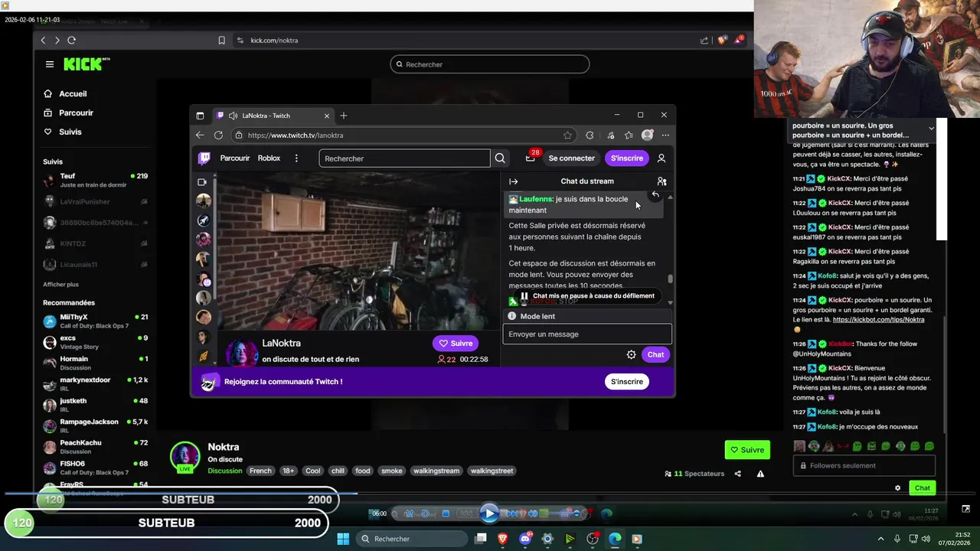Open Windows Start menu

point(343,539)
